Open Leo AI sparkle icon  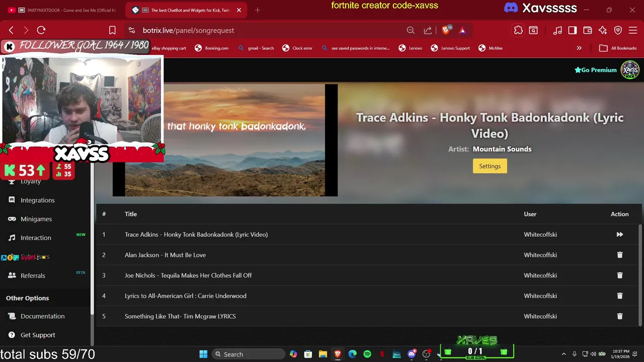[x=603, y=30]
